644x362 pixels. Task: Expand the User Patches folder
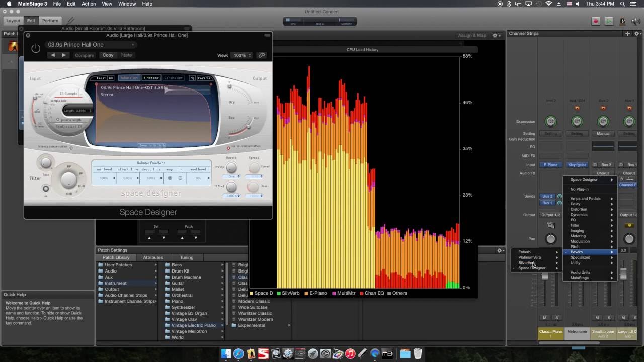pos(127,265)
